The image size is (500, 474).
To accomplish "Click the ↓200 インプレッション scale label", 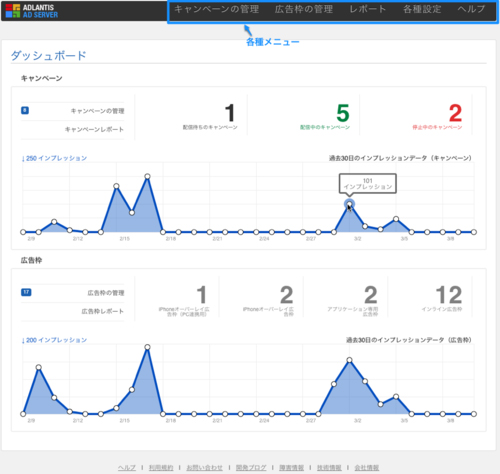I will pyautogui.click(x=54, y=340).
